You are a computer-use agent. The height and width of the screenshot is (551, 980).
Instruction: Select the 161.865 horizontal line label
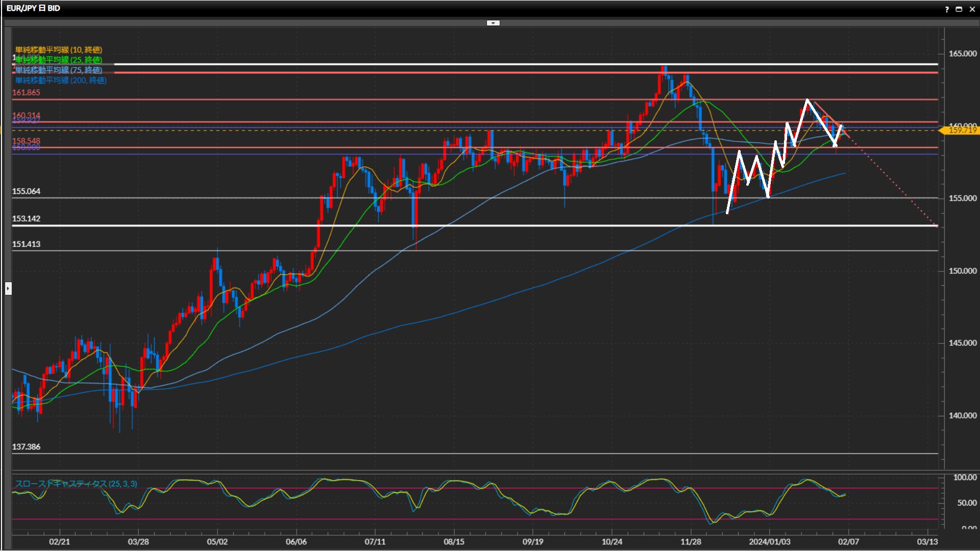pyautogui.click(x=26, y=92)
